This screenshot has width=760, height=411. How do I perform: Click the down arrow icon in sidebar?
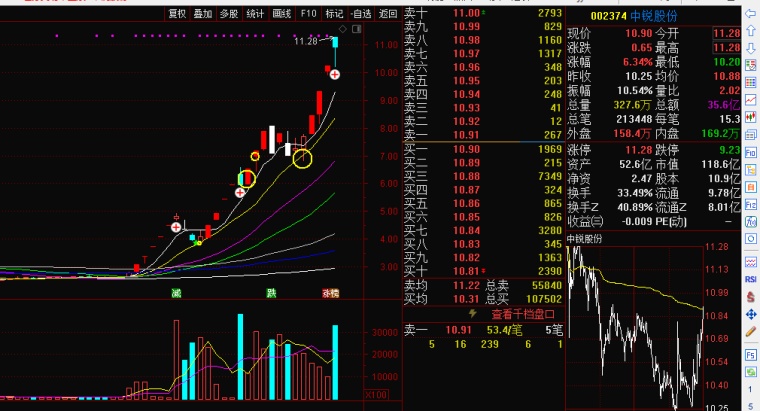pyautogui.click(x=750, y=48)
